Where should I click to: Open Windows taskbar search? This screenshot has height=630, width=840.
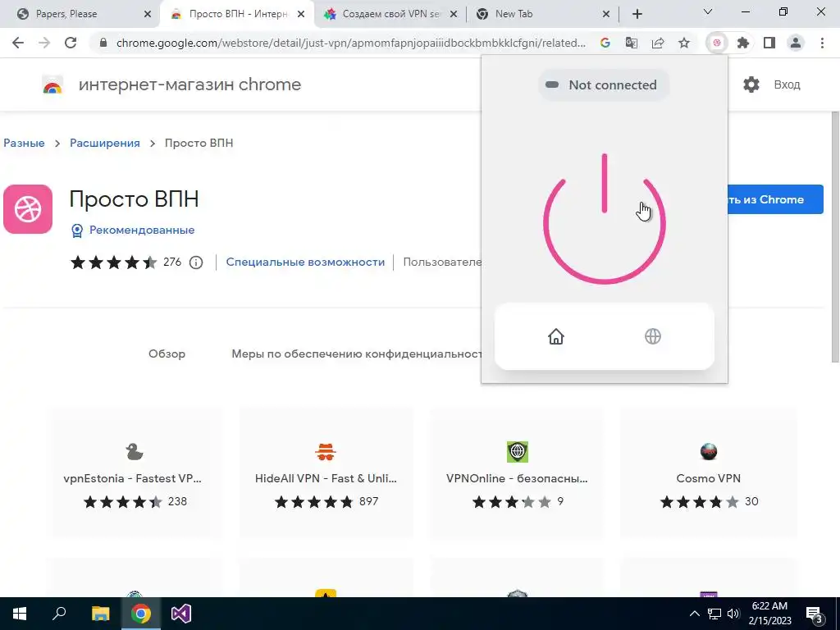59,614
